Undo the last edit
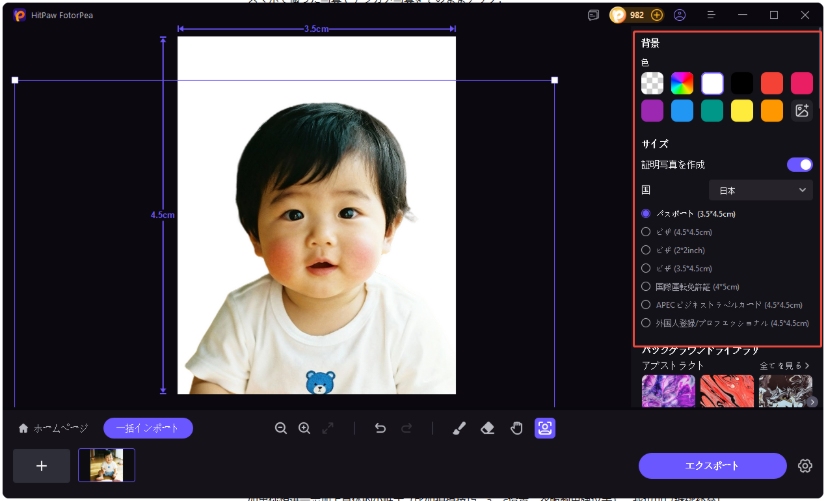826x501 pixels. coord(380,428)
